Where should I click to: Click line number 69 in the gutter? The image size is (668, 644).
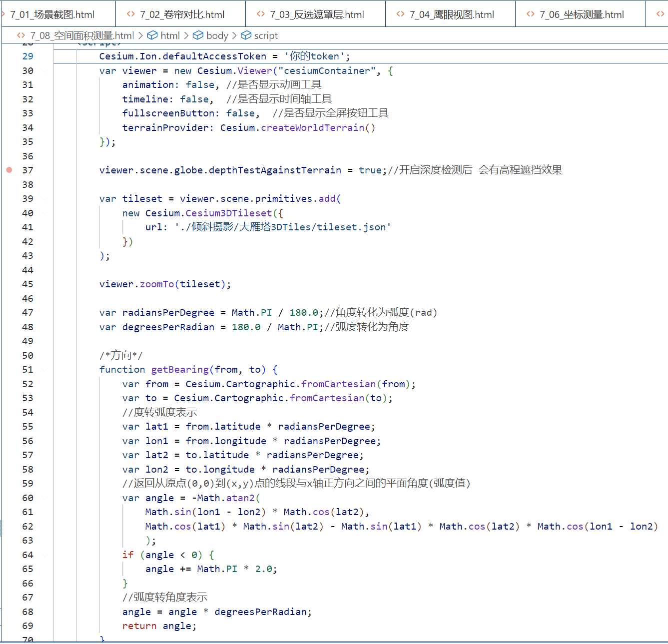[x=27, y=626]
